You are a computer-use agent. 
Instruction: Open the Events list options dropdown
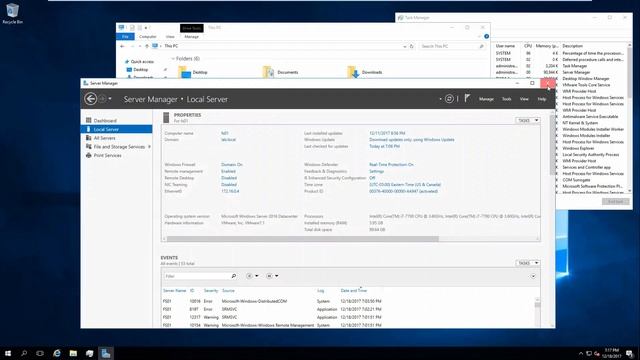tap(252, 276)
